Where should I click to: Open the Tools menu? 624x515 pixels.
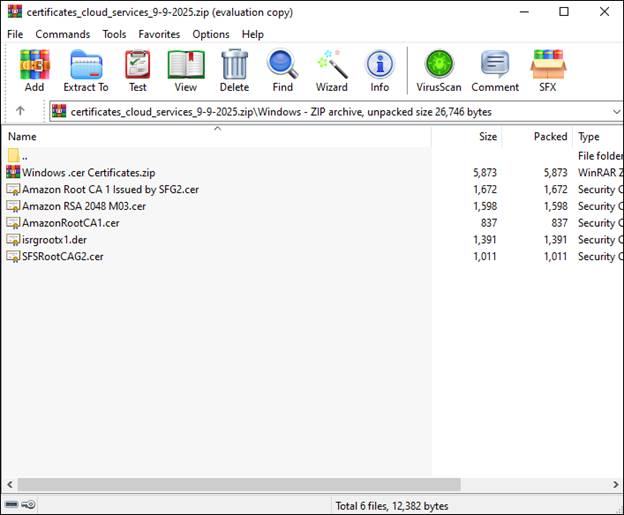point(114,34)
